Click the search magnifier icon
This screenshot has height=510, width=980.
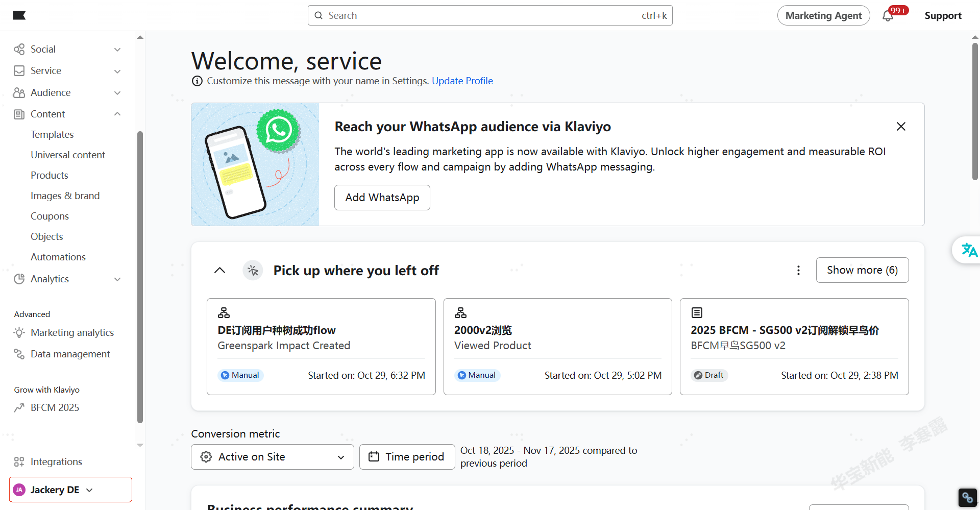pyautogui.click(x=318, y=15)
